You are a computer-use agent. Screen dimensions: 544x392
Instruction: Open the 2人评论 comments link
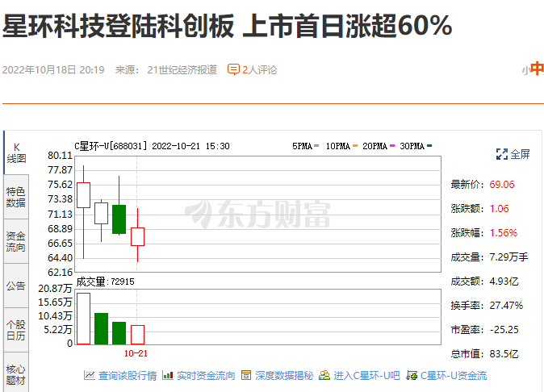(260, 69)
